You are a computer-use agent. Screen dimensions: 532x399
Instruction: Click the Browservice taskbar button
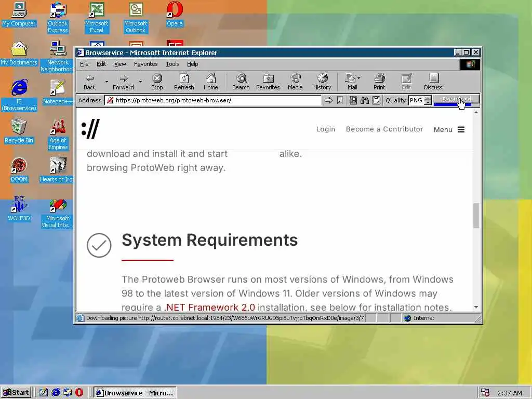tap(135, 393)
